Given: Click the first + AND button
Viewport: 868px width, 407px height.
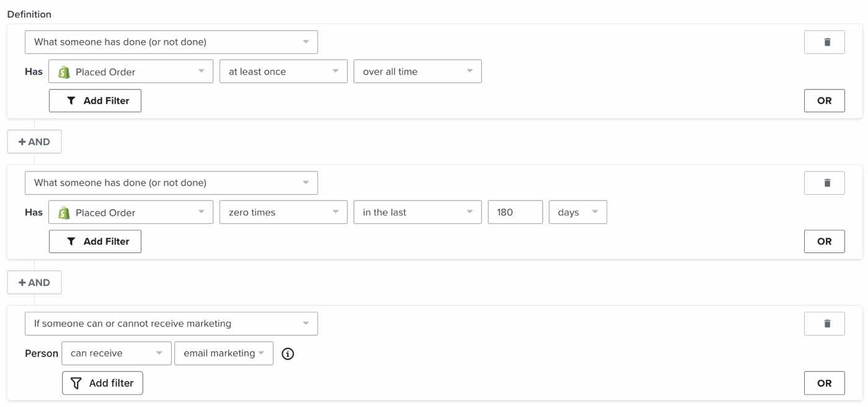Looking at the screenshot, I should (x=34, y=142).
